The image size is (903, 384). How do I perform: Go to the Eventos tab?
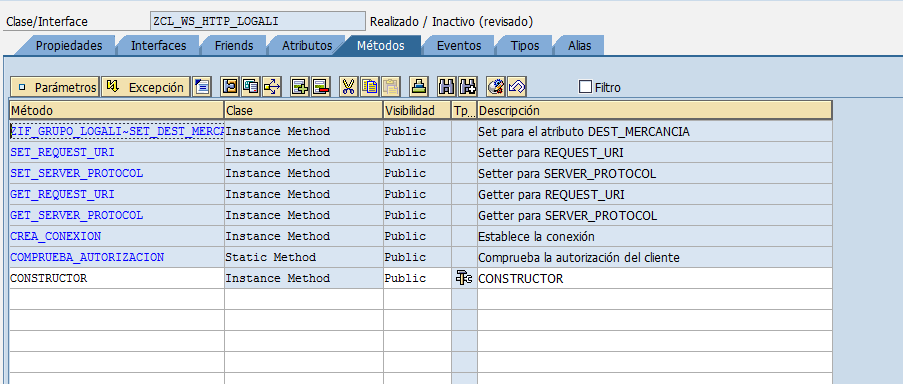click(459, 45)
